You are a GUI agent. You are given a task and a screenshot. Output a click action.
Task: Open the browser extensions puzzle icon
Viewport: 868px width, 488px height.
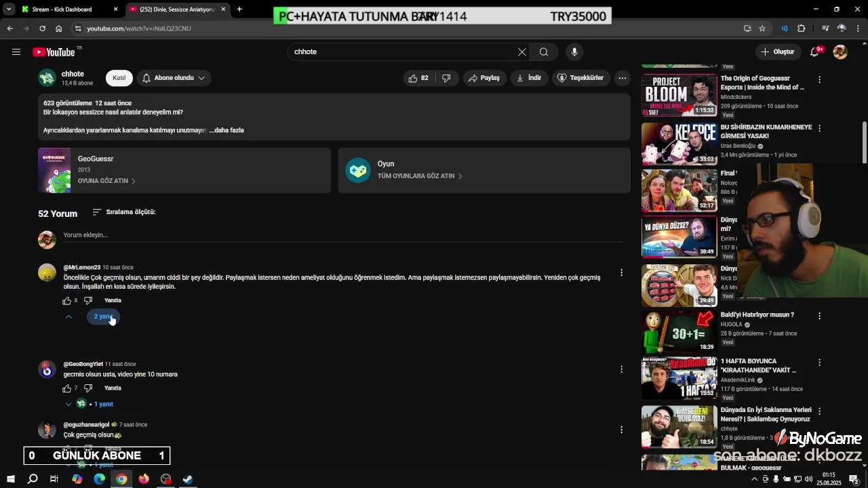tap(802, 28)
